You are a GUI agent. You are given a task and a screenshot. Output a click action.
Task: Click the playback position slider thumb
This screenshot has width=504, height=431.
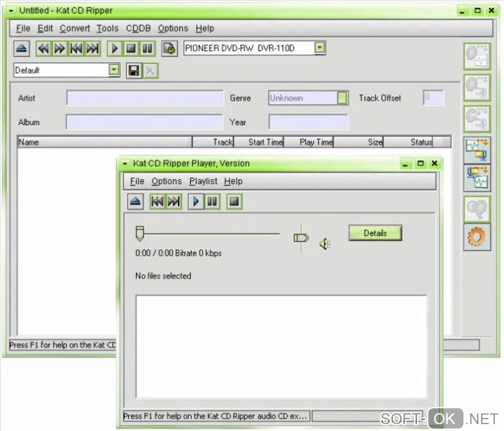[140, 234]
